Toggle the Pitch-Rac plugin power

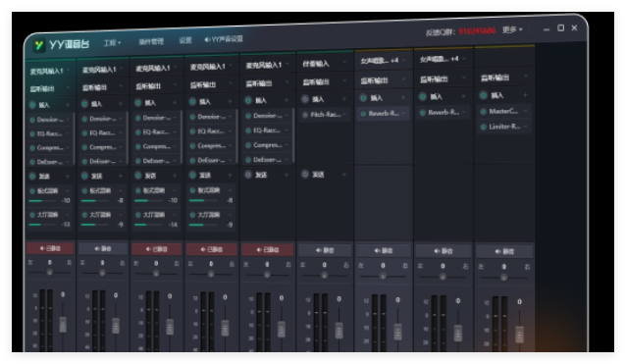point(305,115)
